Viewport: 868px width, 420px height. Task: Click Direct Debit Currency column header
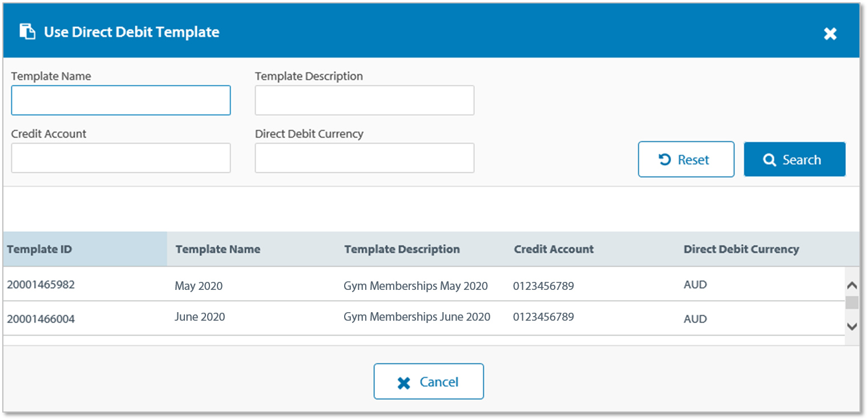click(x=741, y=249)
